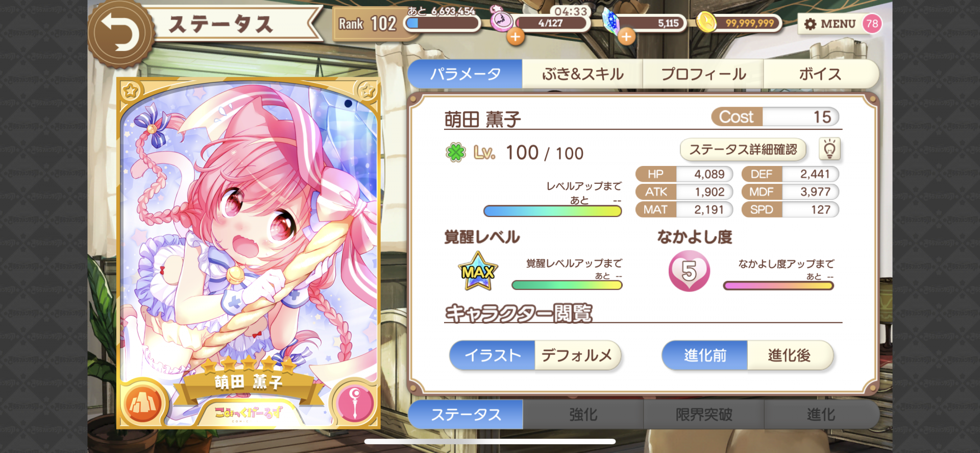Select 進化前 evolution view
980x453 pixels.
(x=705, y=355)
